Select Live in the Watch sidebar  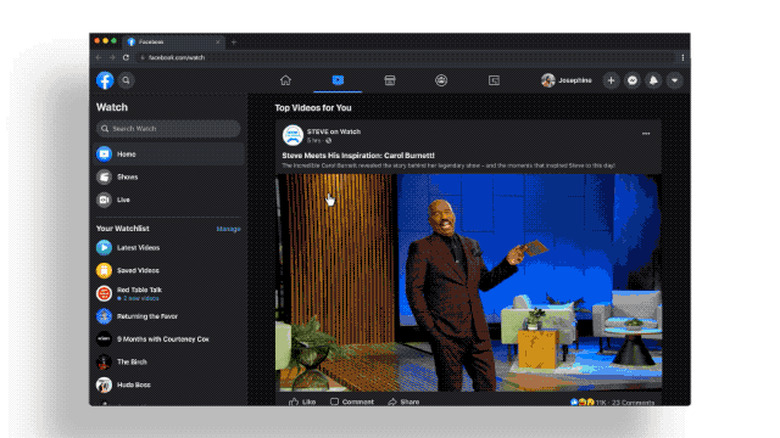click(x=168, y=200)
